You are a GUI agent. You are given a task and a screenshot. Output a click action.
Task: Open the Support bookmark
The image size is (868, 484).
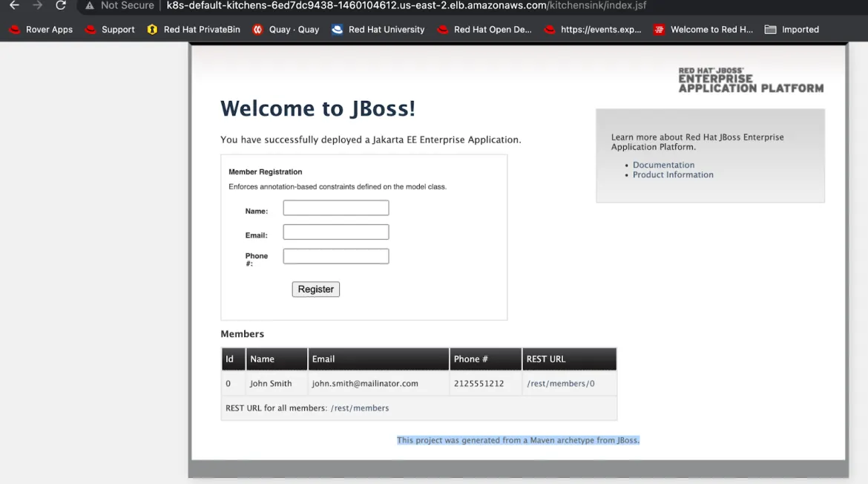tap(110, 30)
